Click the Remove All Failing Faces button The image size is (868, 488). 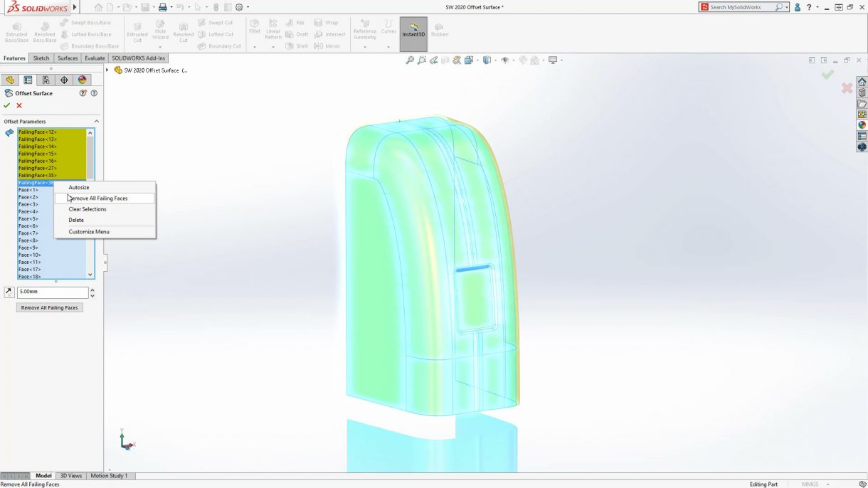coord(50,308)
